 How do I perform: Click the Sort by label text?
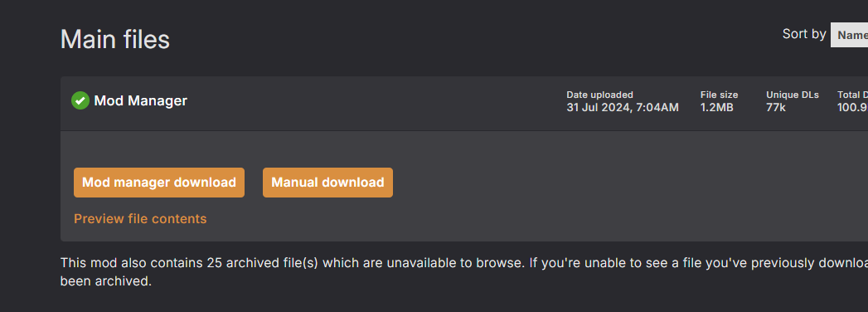click(x=804, y=34)
